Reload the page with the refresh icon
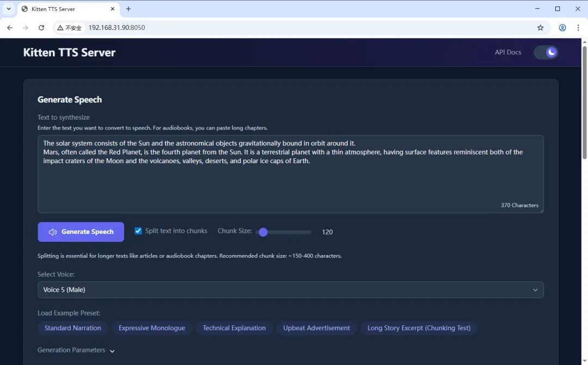Image resolution: width=588 pixels, height=365 pixels. [41, 28]
